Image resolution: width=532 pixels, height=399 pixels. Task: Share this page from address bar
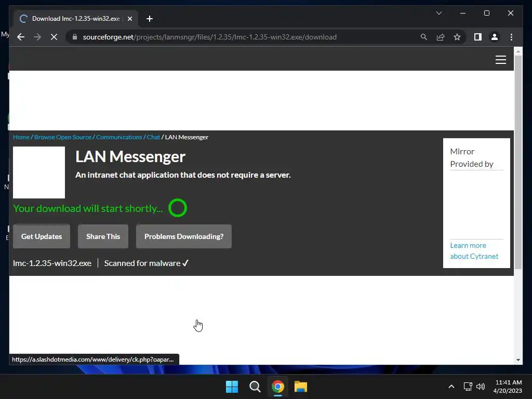coord(441,37)
